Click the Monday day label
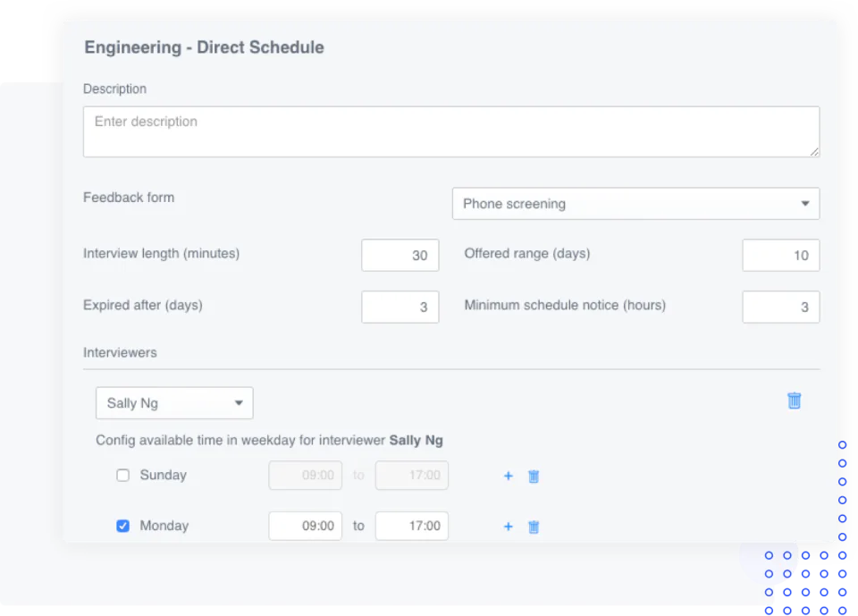 tap(164, 526)
